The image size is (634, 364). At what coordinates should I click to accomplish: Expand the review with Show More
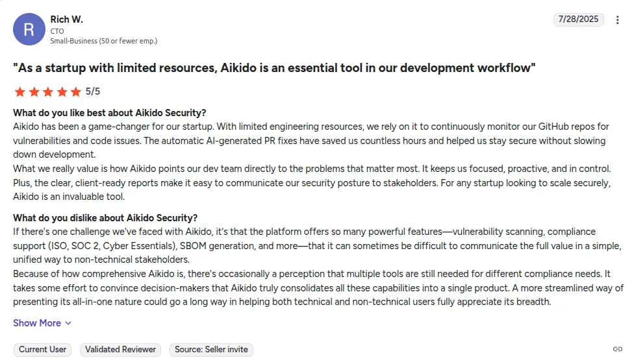pyautogui.click(x=37, y=323)
